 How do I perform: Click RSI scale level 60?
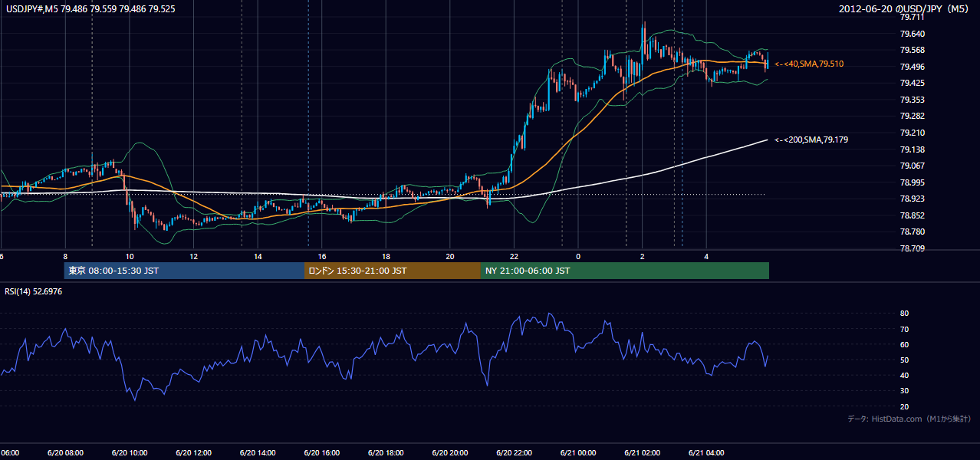[x=904, y=344]
